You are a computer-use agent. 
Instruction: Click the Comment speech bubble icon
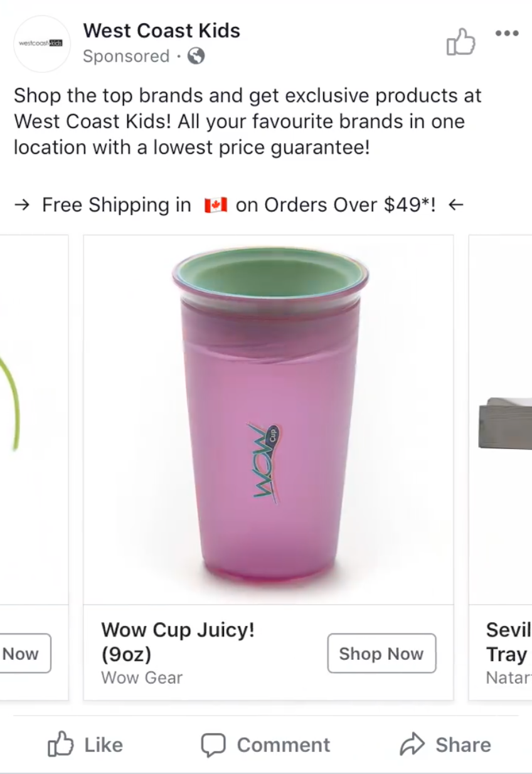[x=213, y=745]
